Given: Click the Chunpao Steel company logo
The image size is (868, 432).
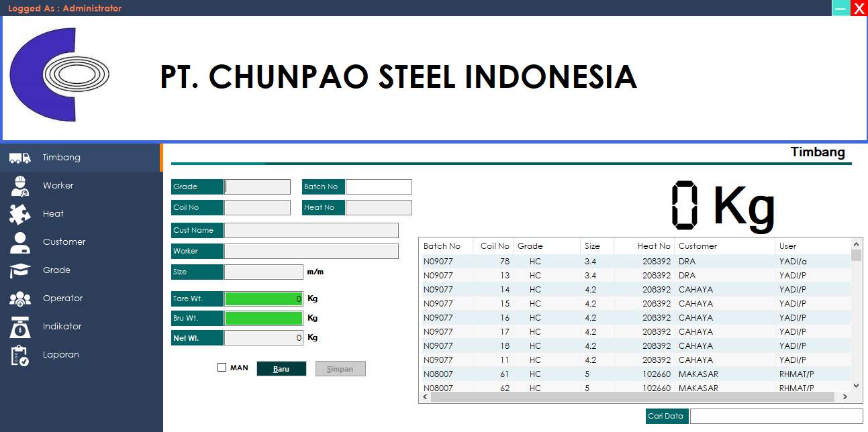Looking at the screenshot, I should pyautogui.click(x=59, y=75).
